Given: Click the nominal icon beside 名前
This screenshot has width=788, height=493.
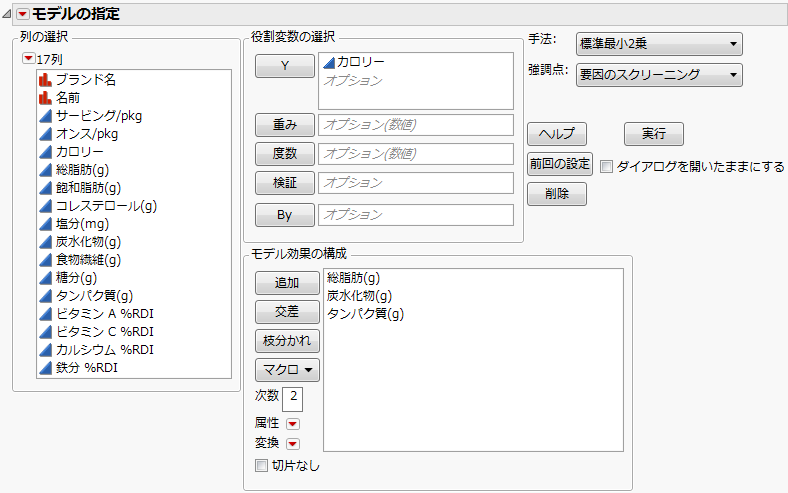Looking at the screenshot, I should 45,97.
